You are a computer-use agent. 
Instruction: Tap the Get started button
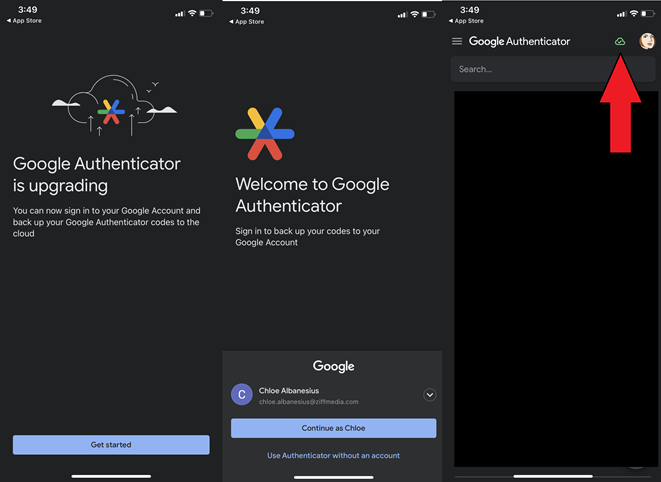tap(111, 444)
